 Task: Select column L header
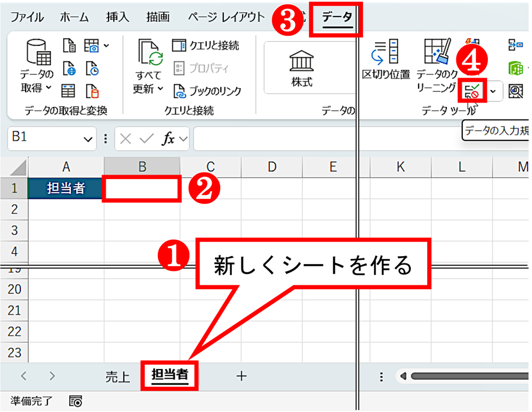pyautogui.click(x=462, y=167)
